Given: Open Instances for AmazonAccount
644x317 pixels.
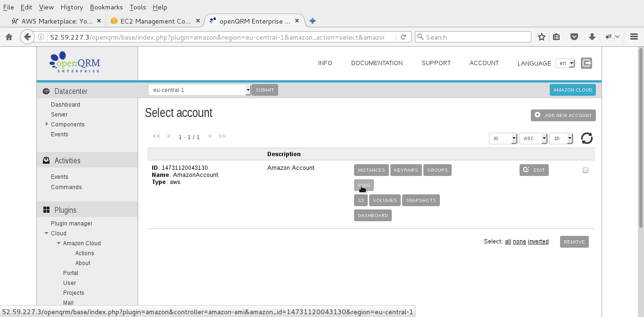Looking at the screenshot, I should (x=372, y=170).
